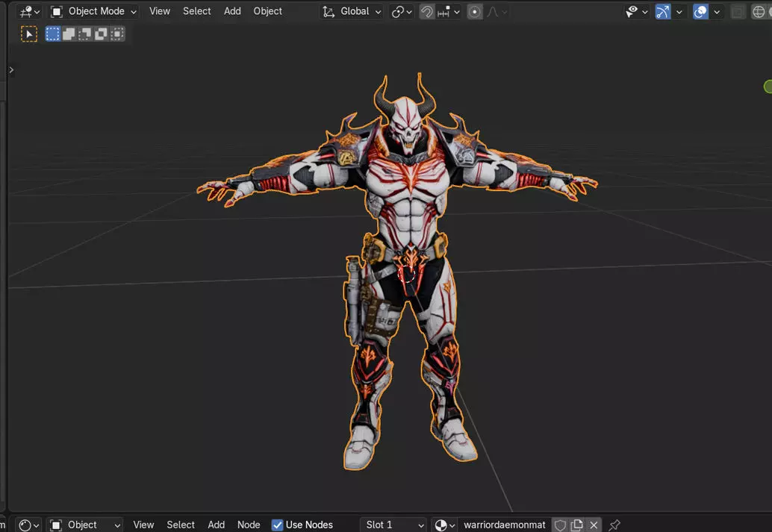Open the snapping options dropdown
This screenshot has width=772, height=532.
pyautogui.click(x=448, y=12)
